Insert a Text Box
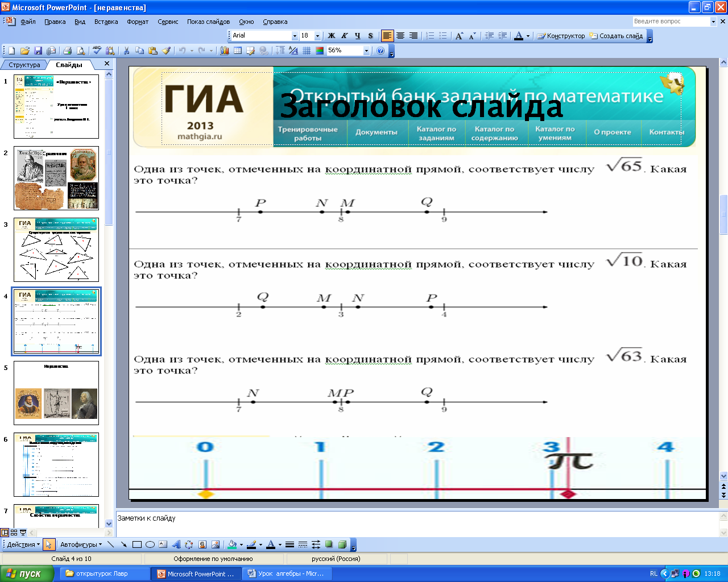This screenshot has height=582, width=728. click(163, 544)
